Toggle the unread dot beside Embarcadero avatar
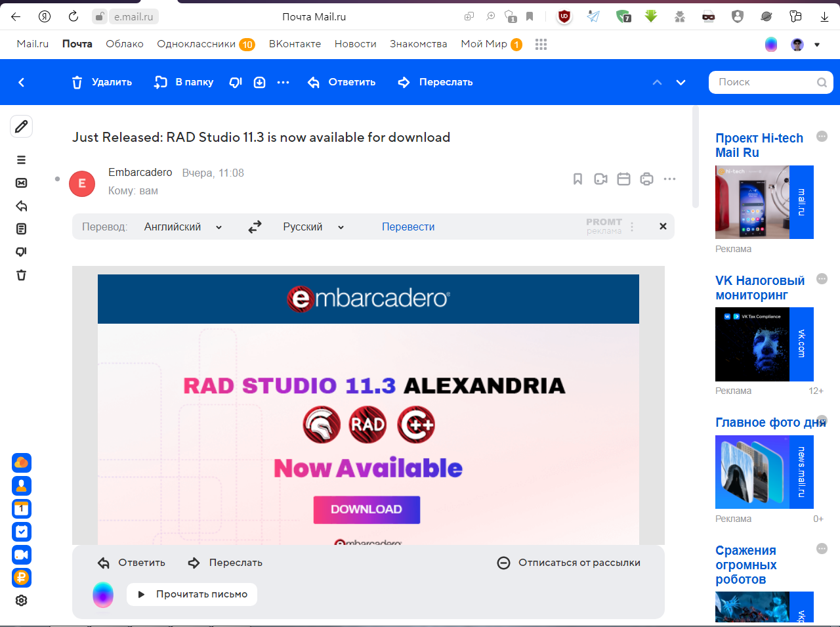The height and width of the screenshot is (627, 840). (57, 179)
